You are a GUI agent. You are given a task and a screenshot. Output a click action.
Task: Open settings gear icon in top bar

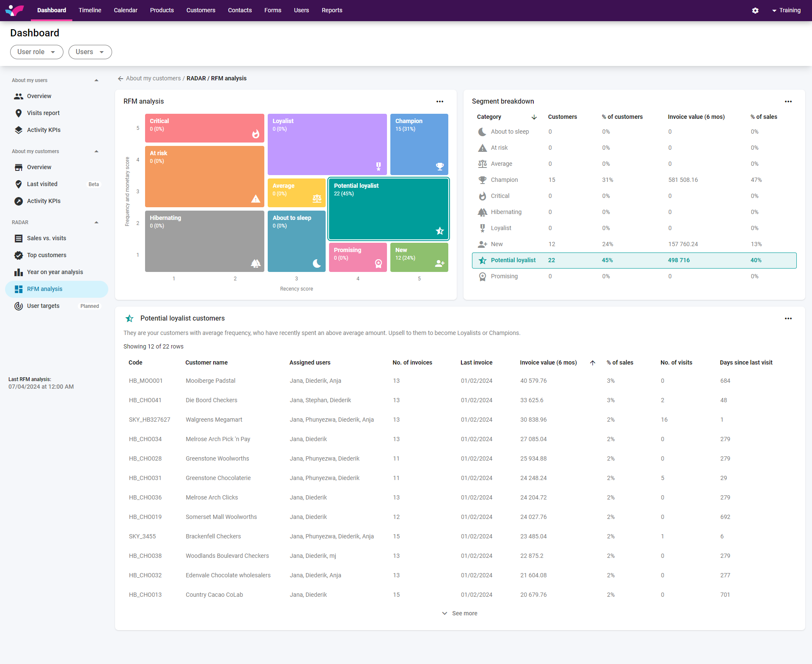coord(755,11)
